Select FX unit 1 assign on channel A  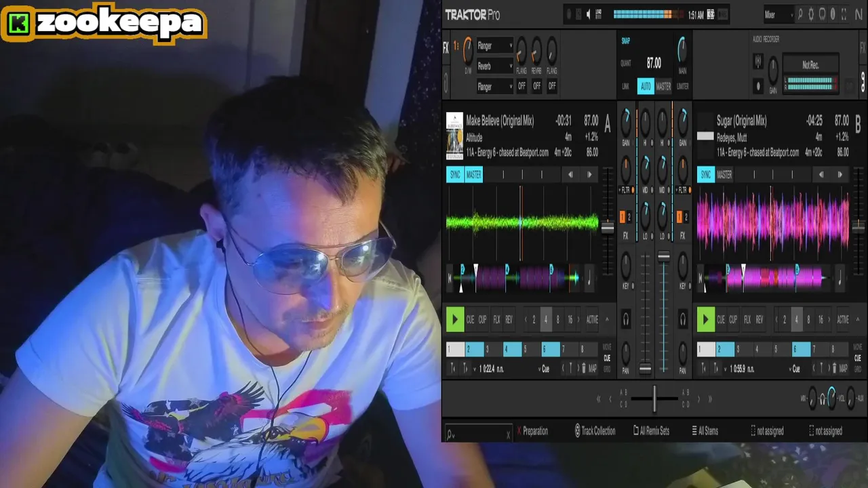[623, 217]
